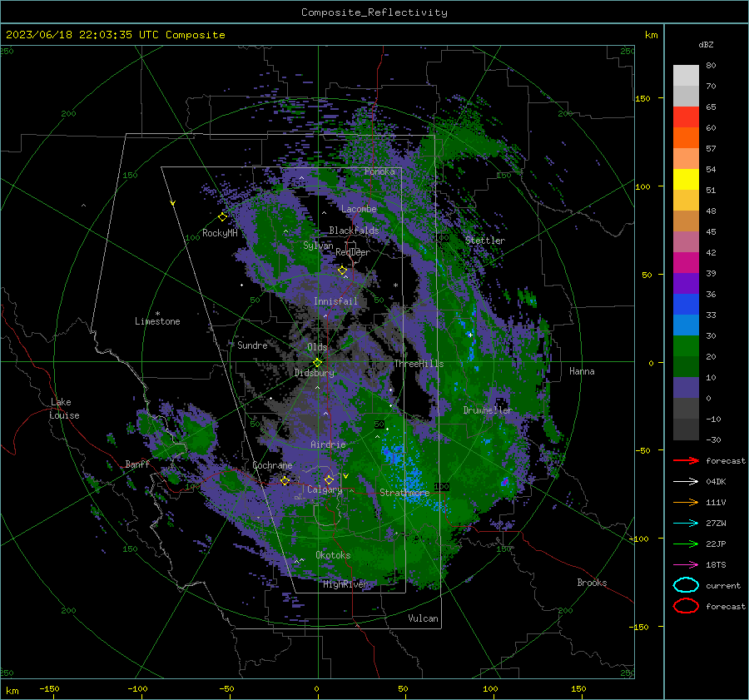
Task: Click the cyan 'current' ellipse legend icon
Action: pyautogui.click(x=686, y=585)
